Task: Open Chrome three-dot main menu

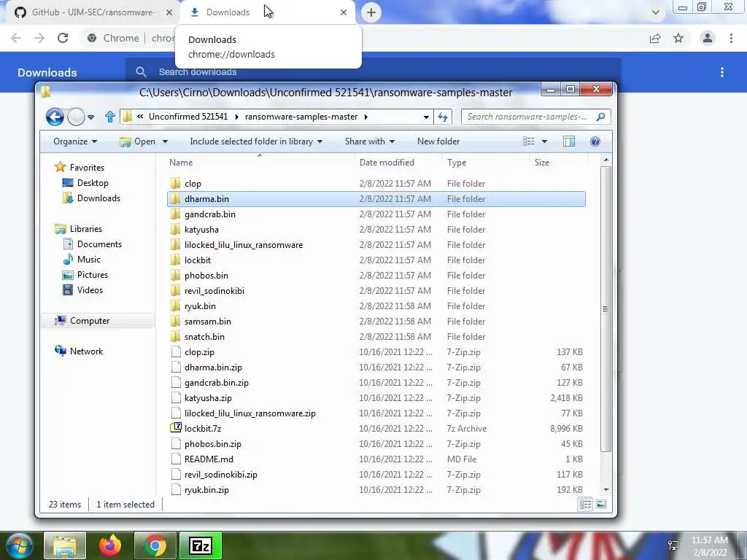Action: [x=731, y=38]
